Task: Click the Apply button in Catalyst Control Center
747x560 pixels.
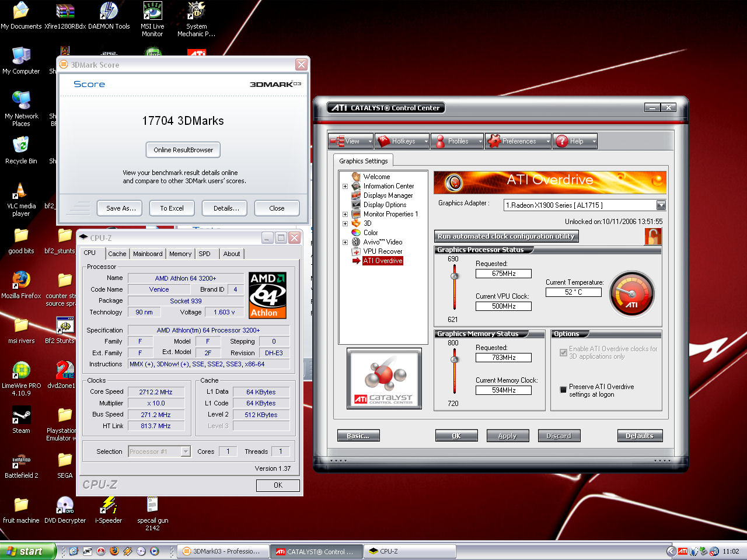Action: coord(507,436)
